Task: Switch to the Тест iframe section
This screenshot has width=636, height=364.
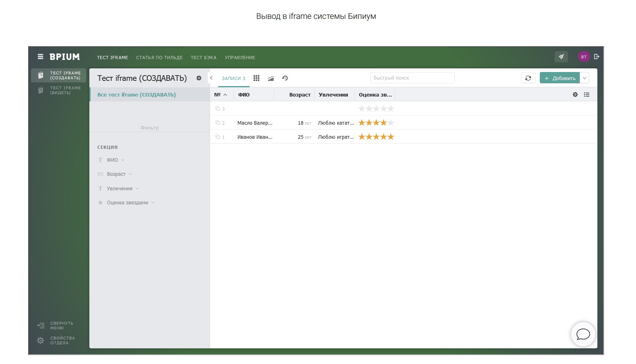Action: tap(112, 58)
